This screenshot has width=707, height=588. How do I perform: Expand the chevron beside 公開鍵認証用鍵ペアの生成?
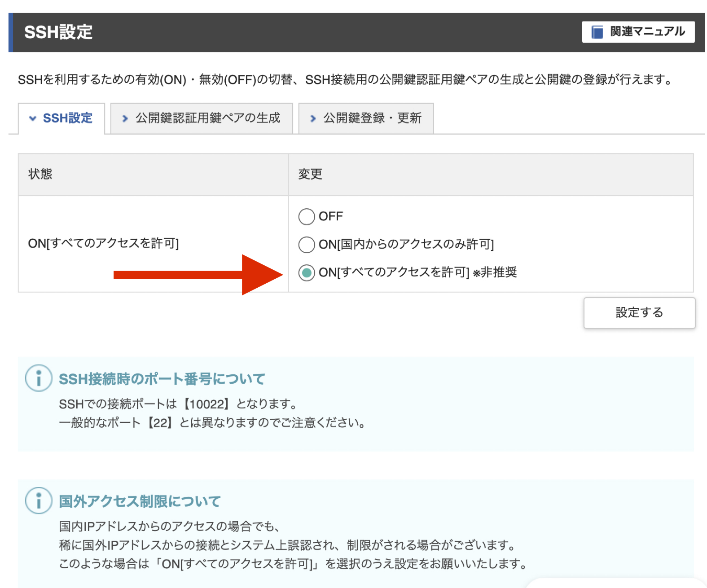pos(125,118)
